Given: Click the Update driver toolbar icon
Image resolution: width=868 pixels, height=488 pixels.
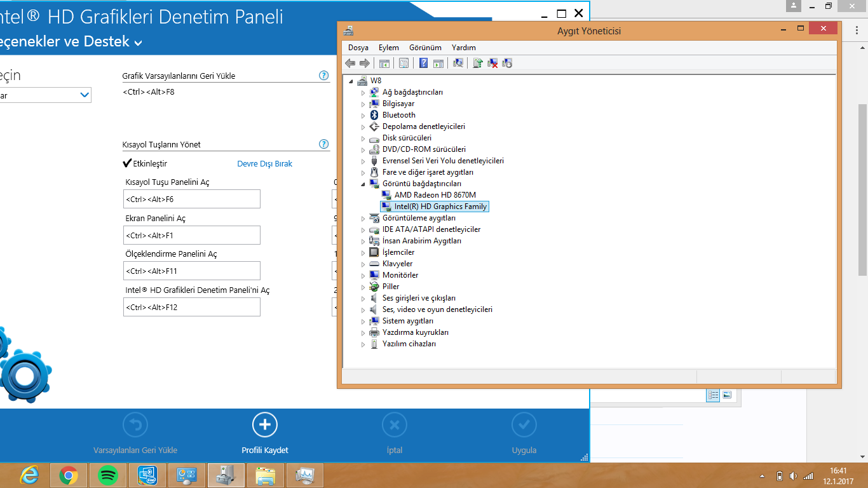Looking at the screenshot, I should pyautogui.click(x=478, y=63).
